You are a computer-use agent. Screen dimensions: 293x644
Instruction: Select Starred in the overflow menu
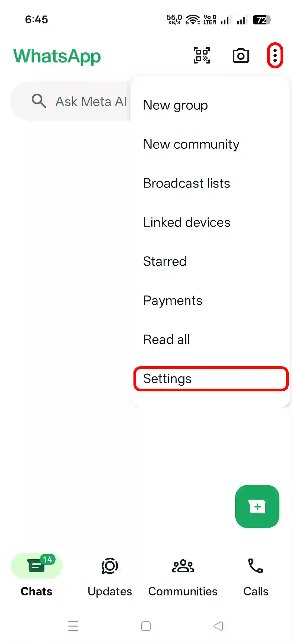tap(165, 262)
